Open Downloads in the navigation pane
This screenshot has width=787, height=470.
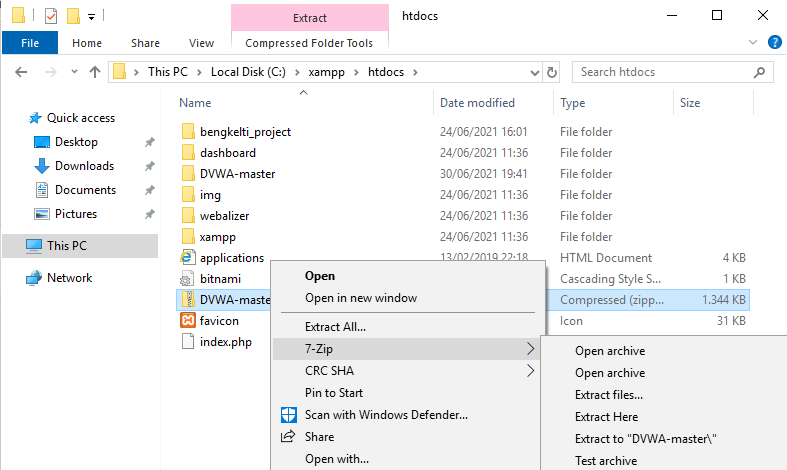84,166
